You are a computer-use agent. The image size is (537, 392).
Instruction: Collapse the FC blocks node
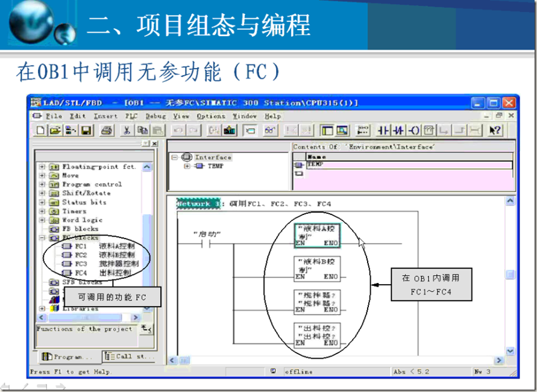click(42, 238)
